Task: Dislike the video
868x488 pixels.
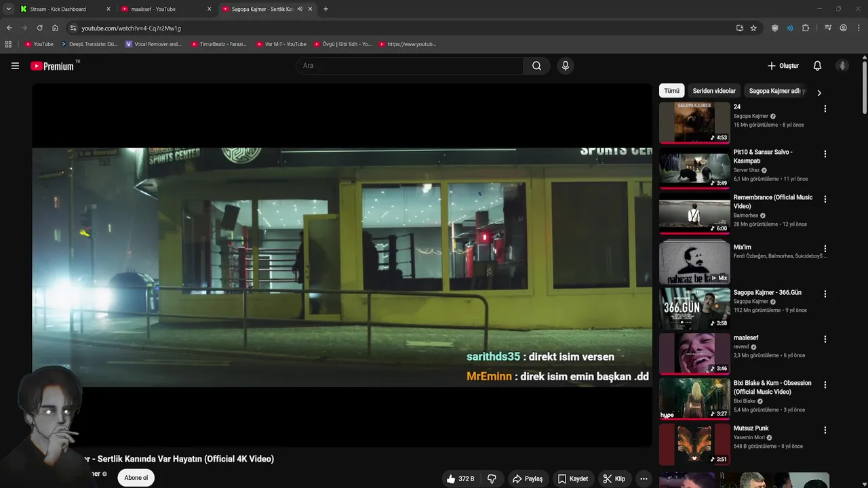Action: (492, 479)
